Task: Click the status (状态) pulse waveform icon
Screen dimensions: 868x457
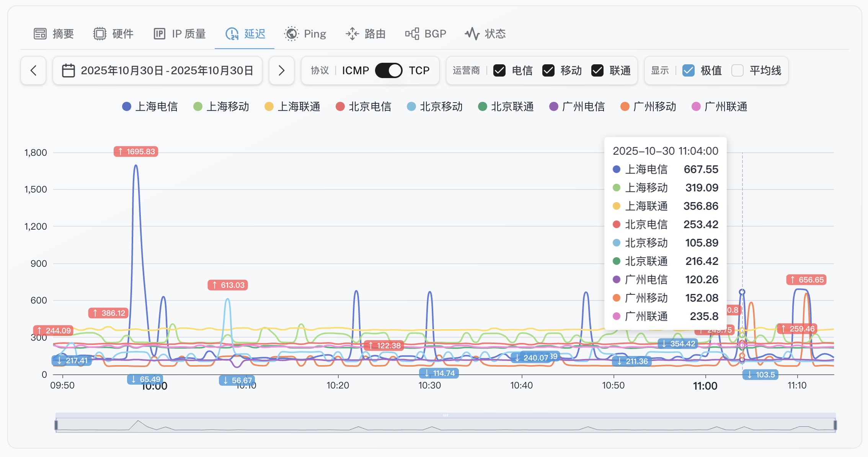Action: (x=472, y=34)
